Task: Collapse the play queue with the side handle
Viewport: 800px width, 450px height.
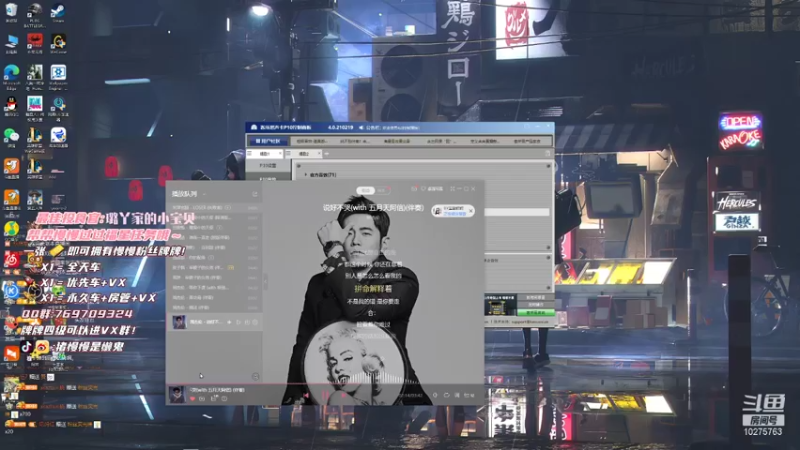Action: tap(265, 281)
